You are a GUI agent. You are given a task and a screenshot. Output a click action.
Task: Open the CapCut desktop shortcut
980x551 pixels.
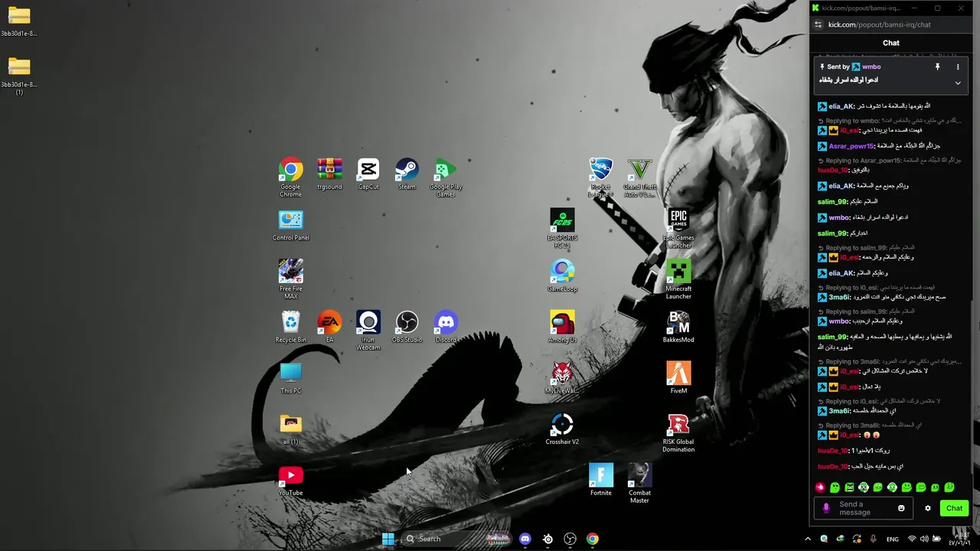click(368, 174)
